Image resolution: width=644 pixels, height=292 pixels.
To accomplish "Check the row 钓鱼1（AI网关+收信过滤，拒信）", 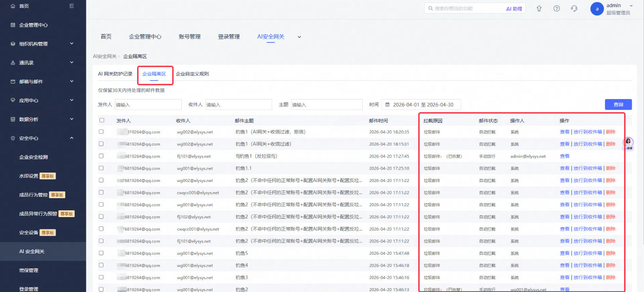I will click(101, 132).
